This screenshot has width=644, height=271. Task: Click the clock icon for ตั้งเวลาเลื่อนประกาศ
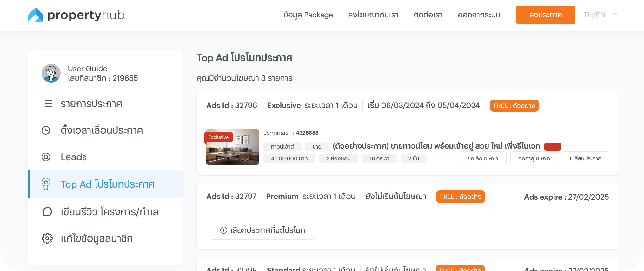tap(46, 130)
